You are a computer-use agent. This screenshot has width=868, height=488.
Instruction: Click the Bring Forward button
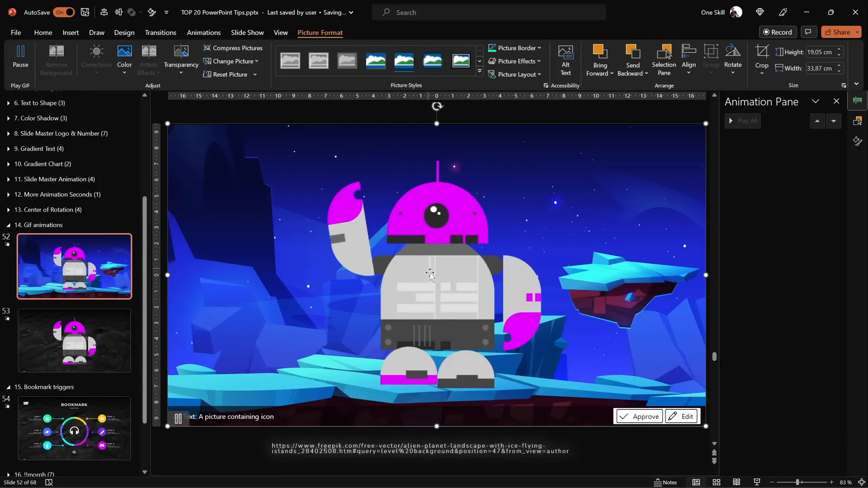click(599, 60)
